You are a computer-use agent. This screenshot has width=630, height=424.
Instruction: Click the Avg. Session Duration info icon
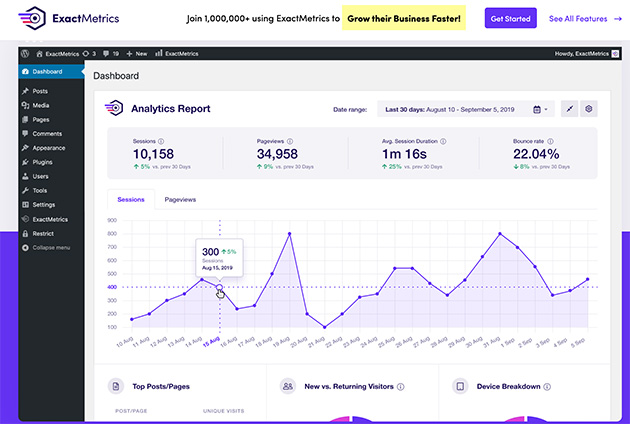click(443, 141)
